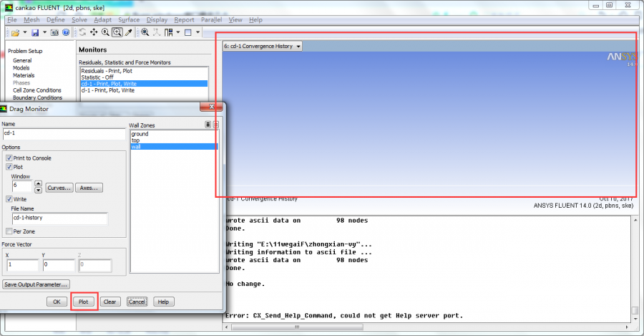The width and height of the screenshot is (644, 336).
Task: Click the Curves... button
Action: [59, 188]
